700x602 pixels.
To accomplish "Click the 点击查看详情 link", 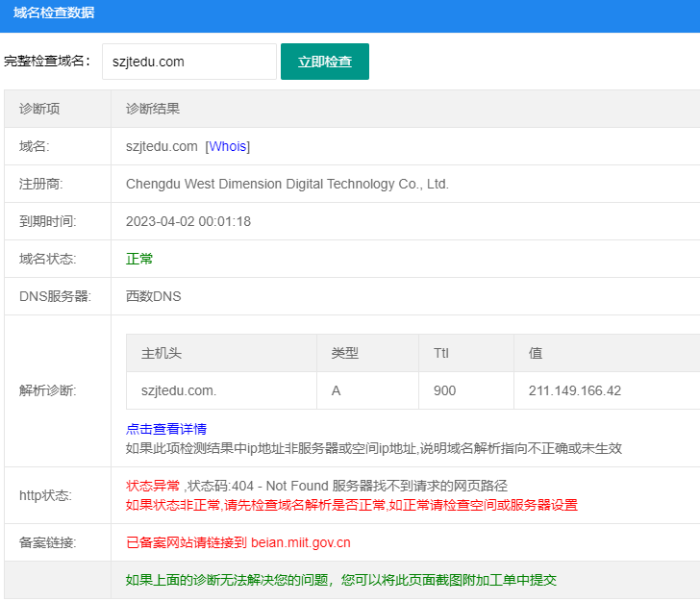I will (165, 429).
